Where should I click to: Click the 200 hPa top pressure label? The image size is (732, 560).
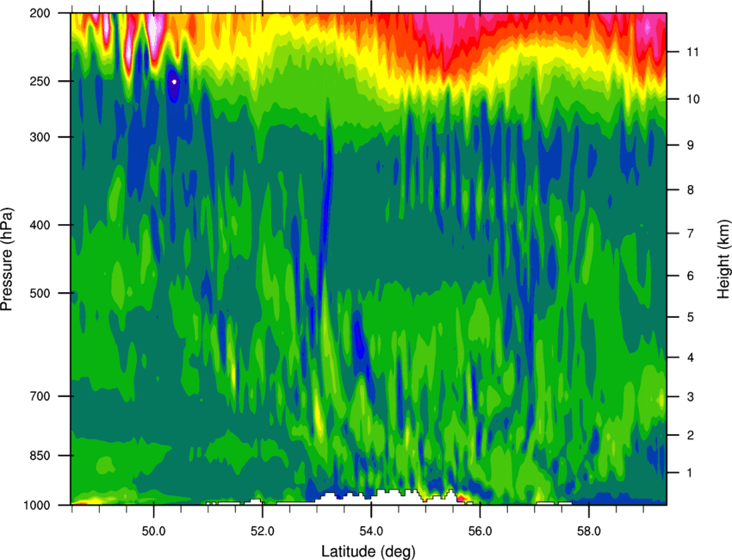[40, 13]
